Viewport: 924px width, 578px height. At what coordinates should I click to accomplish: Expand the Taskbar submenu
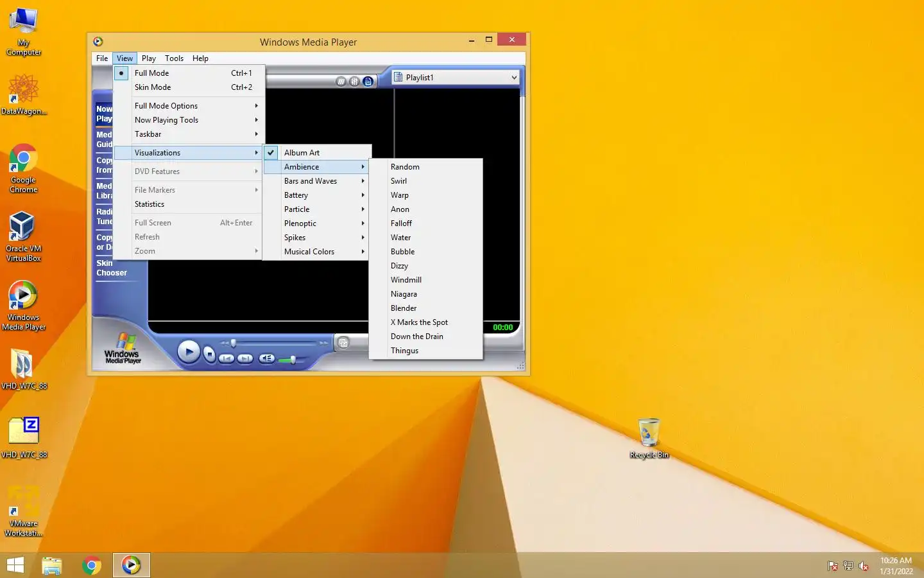pyautogui.click(x=187, y=134)
